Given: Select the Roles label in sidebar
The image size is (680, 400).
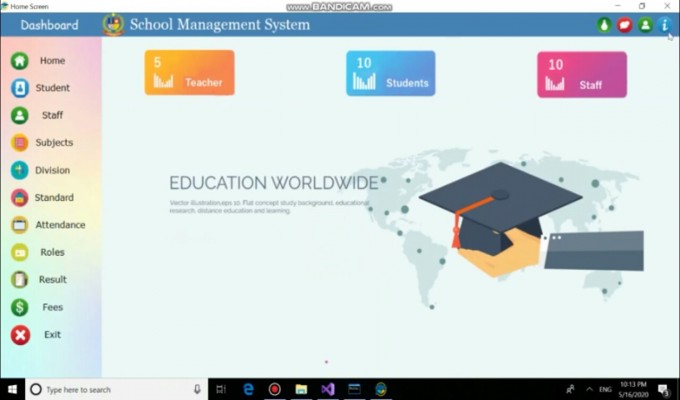Looking at the screenshot, I should [x=52, y=252].
